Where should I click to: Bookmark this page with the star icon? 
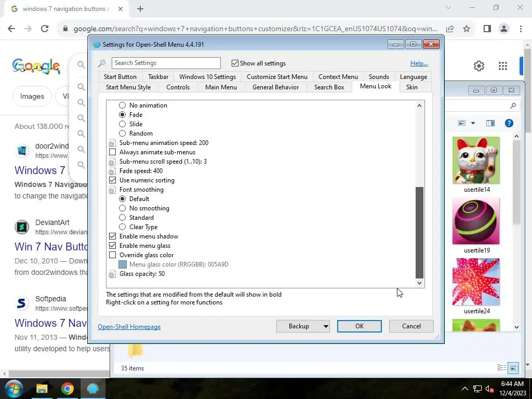click(467, 29)
